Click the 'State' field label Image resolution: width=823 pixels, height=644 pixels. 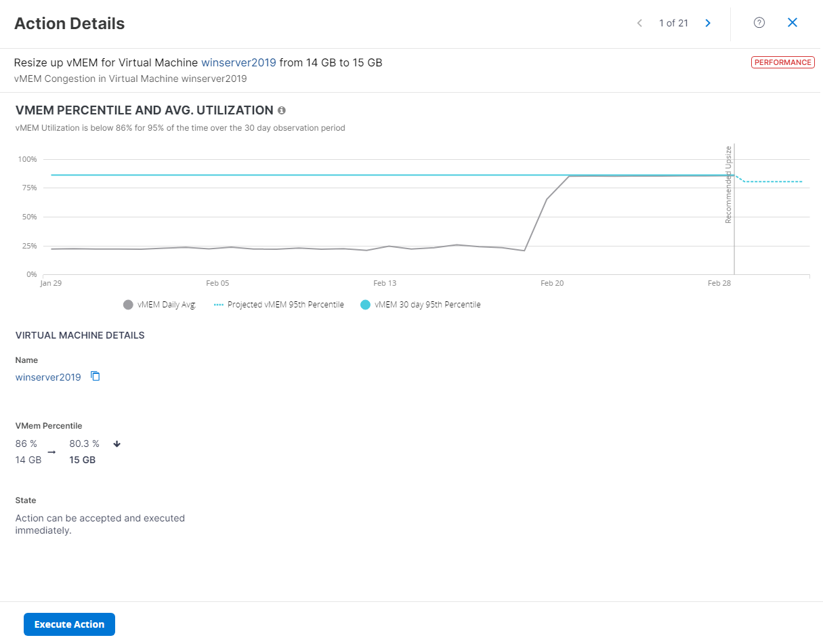pyautogui.click(x=26, y=500)
